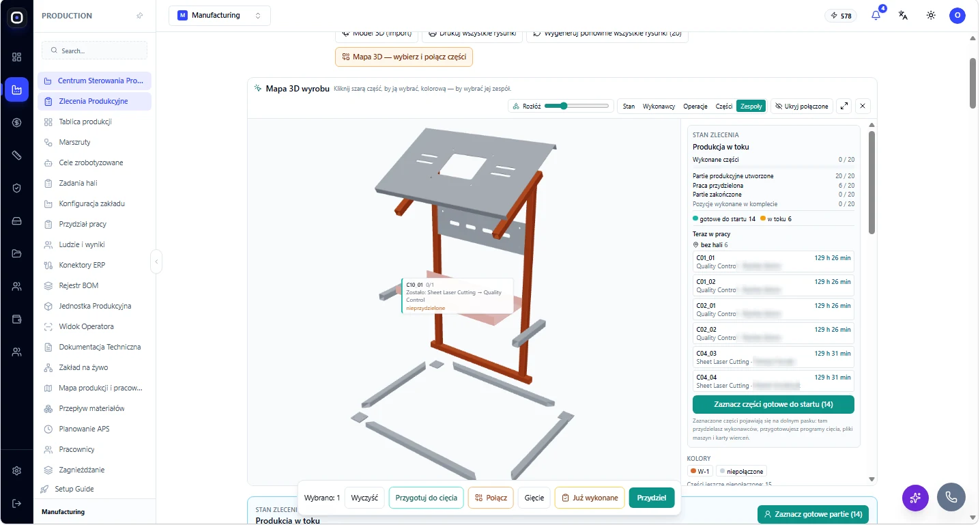
Task: Toggle light/dark theme sun icon
Action: point(931,16)
